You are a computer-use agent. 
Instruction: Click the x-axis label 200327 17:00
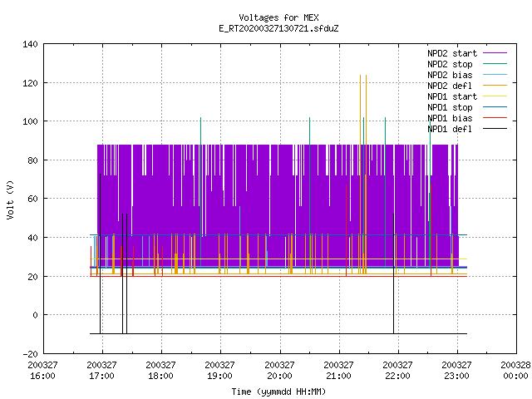click(101, 371)
